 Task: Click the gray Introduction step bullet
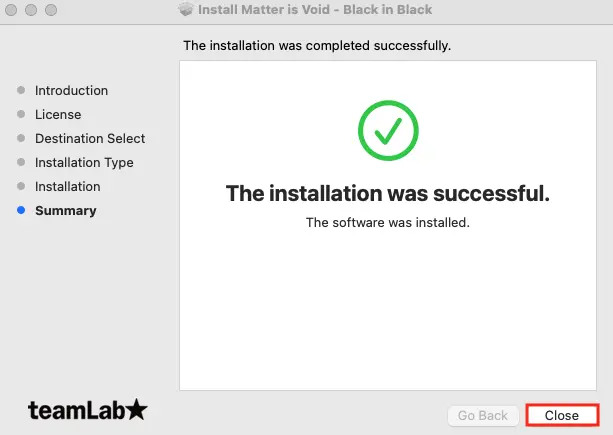(x=21, y=90)
